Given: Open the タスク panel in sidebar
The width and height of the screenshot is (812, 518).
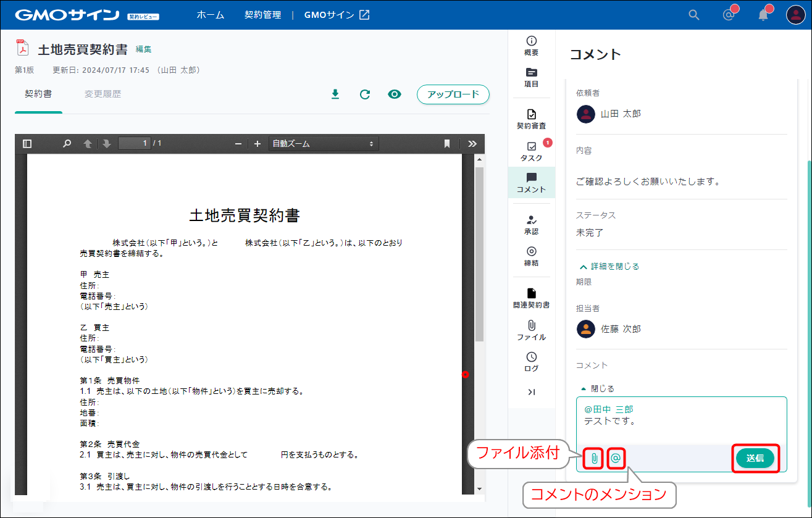Looking at the screenshot, I should click(x=531, y=151).
